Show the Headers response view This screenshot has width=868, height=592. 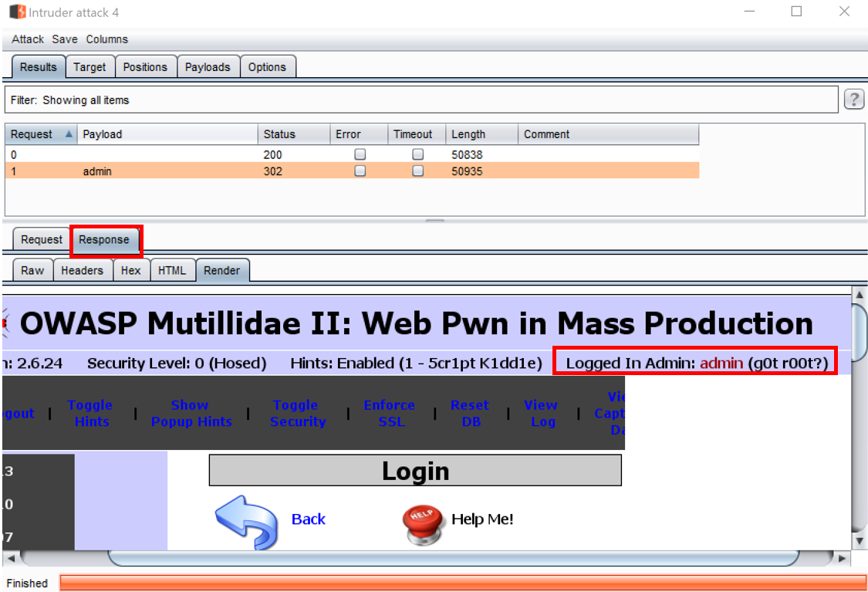[x=82, y=270]
